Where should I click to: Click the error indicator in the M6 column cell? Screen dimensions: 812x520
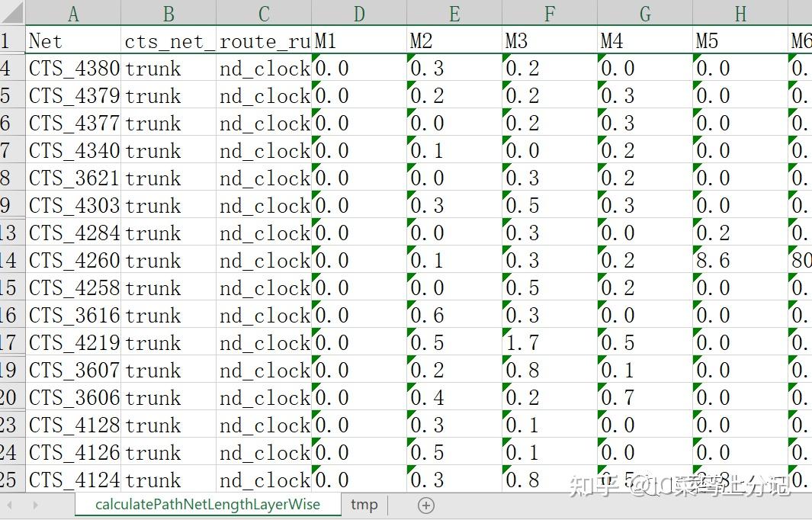(x=794, y=57)
